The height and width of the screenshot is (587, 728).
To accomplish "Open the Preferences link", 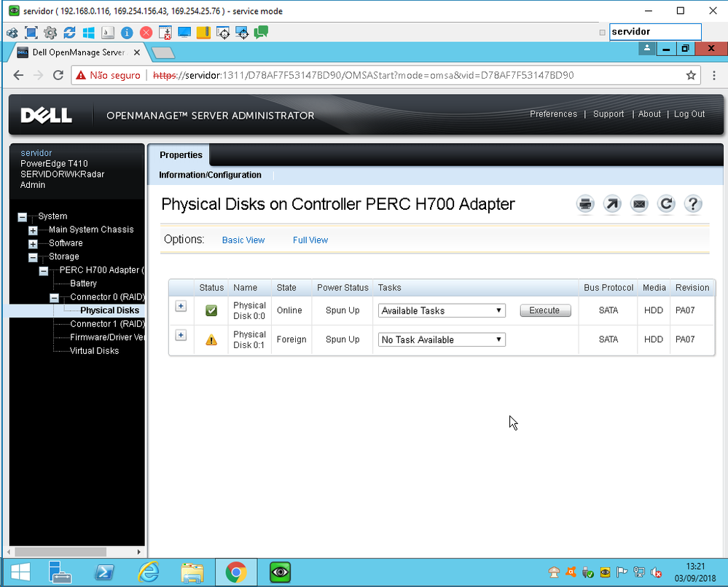I will pos(553,114).
